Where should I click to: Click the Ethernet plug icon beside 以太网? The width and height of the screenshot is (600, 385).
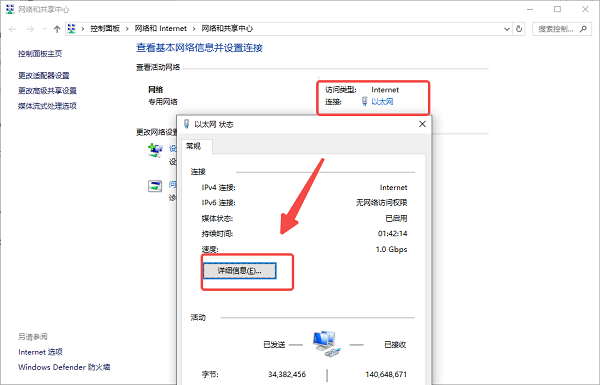364,101
